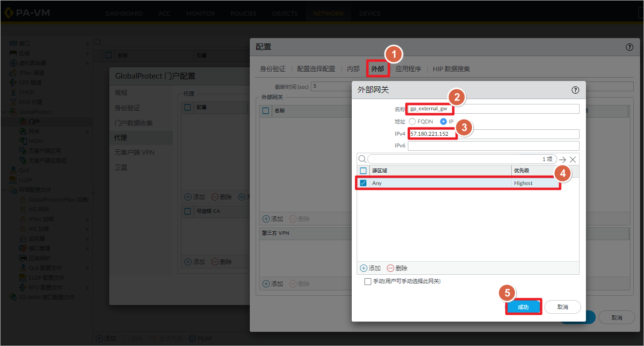This screenshot has height=346, width=644.
Task: Toggle the 外部网关 名称 header checkbox
Action: coord(266,111)
